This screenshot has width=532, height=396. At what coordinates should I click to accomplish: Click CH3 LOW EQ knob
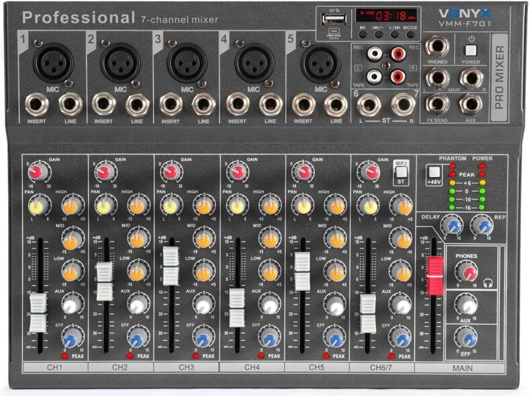(204, 272)
